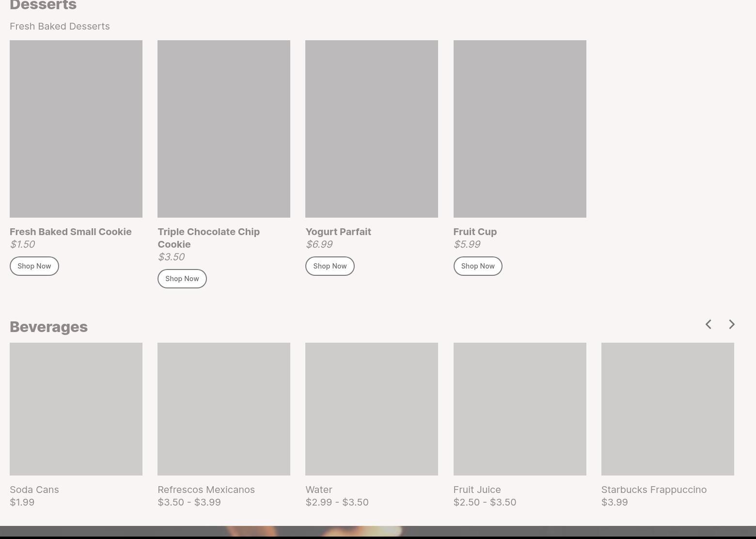756x539 pixels.
Task: Open the Soda Cans name link
Action: point(34,490)
